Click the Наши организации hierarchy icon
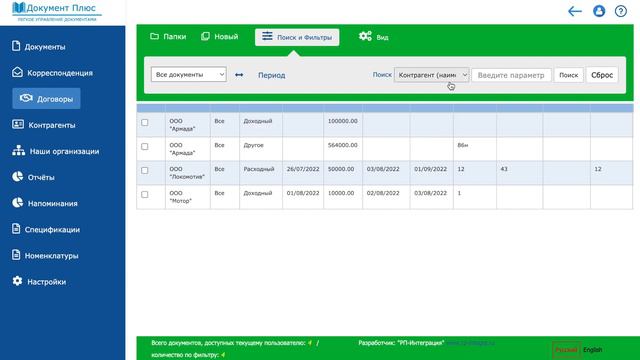The width and height of the screenshot is (640, 360). (18, 151)
